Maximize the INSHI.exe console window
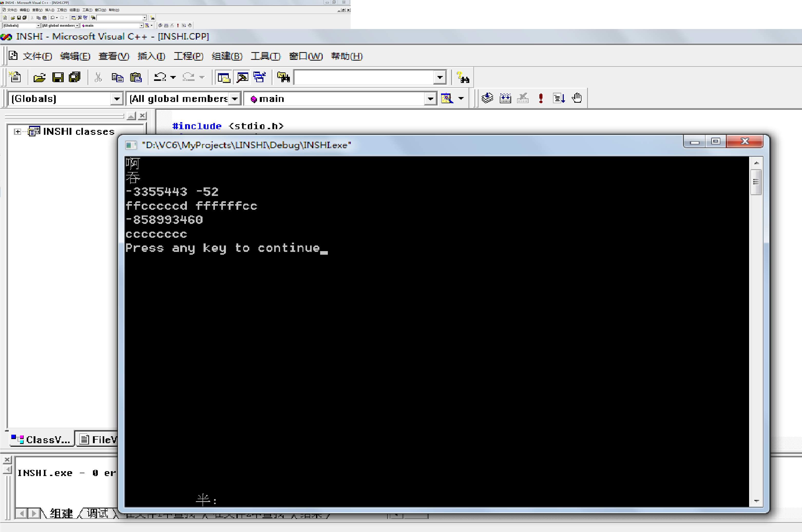This screenshot has width=802, height=532. click(x=716, y=141)
